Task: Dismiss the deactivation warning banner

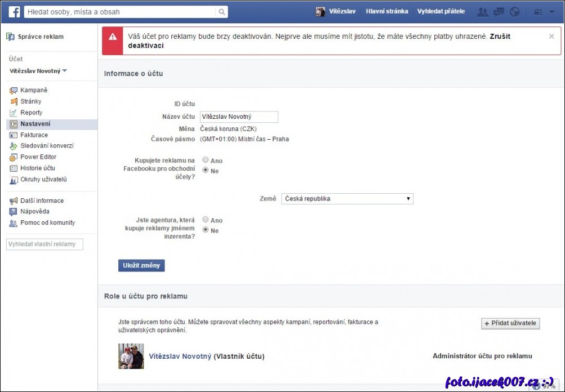Action: tap(551, 36)
